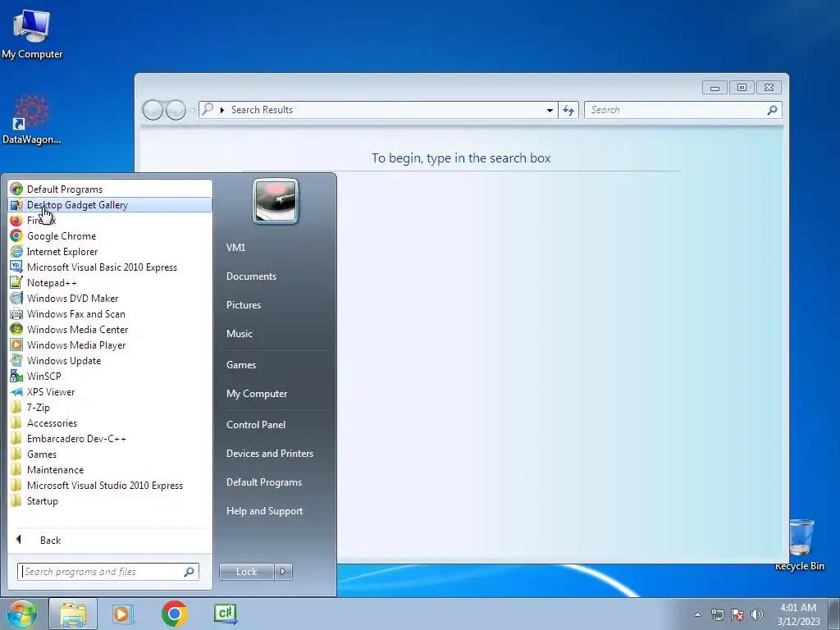Select the Recycle Bin desktop icon

coord(801,545)
